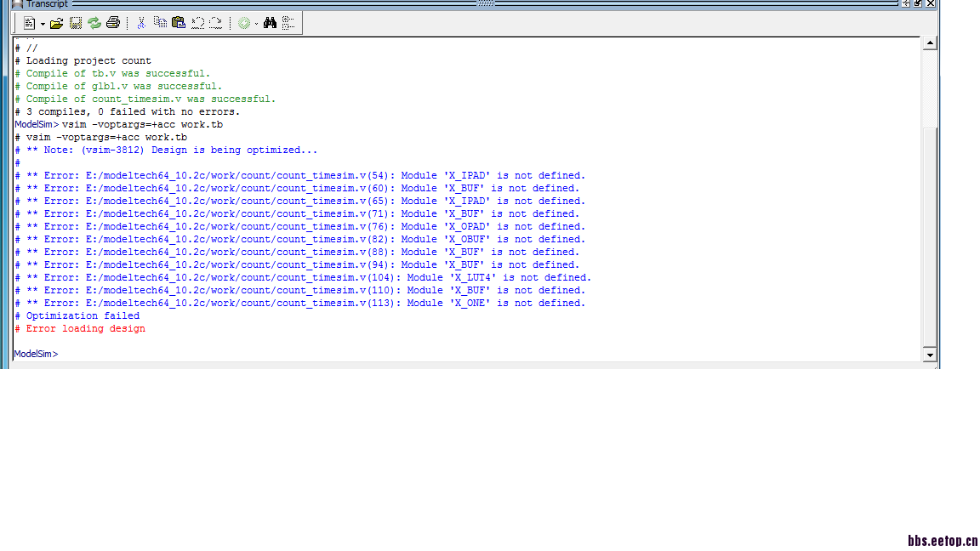Screen dimensions: 980x551
Task: Click error line count_timesim.v(76) X_OPAD
Action: pyautogui.click(x=300, y=227)
